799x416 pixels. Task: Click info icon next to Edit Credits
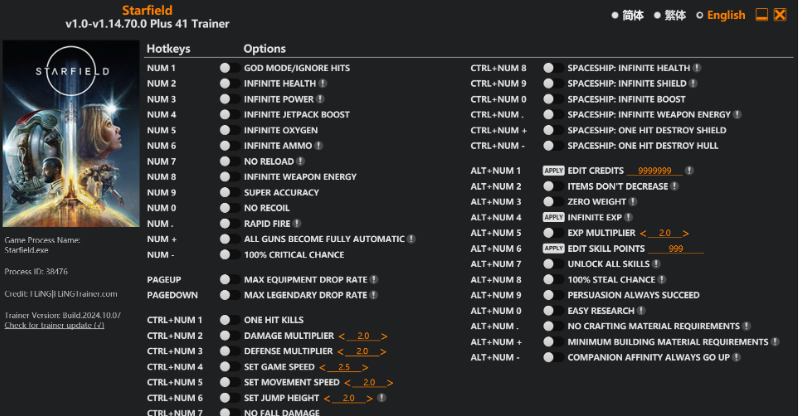click(689, 170)
